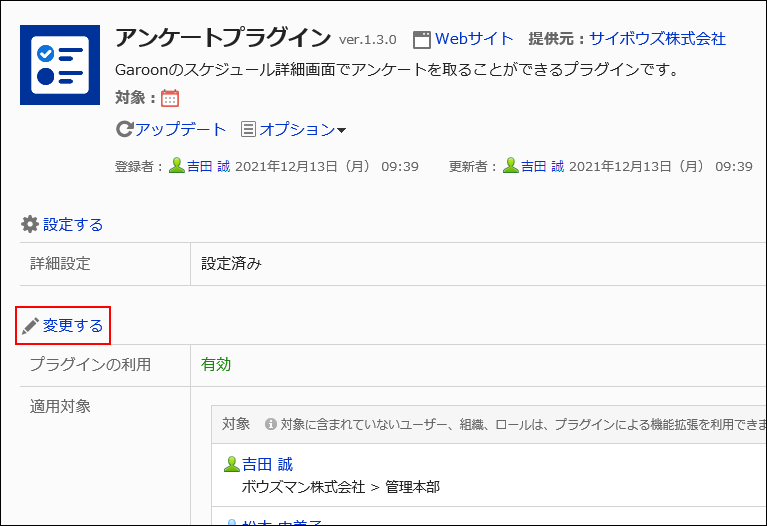Open 吉田 誠 in the target list
Image resolution: width=767 pixels, height=526 pixels.
(267, 464)
